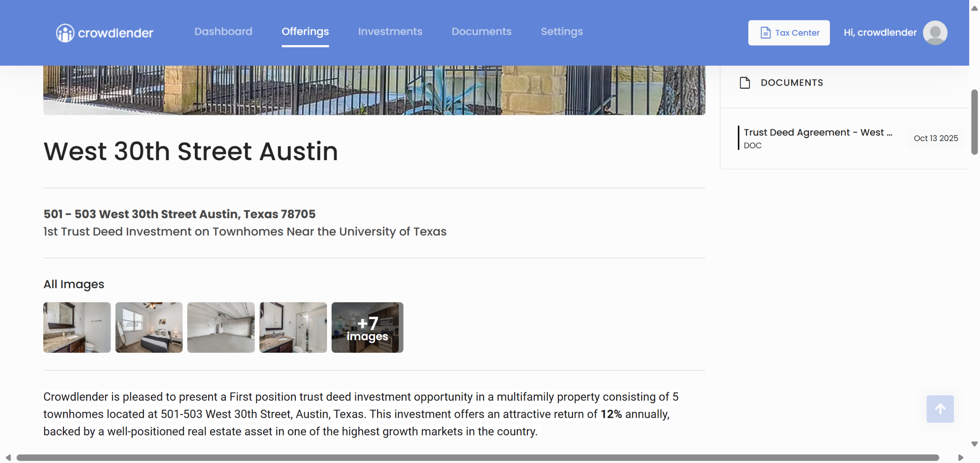Click the vertical scrollbar up arrow
The image size is (980, 463).
click(974, 8)
